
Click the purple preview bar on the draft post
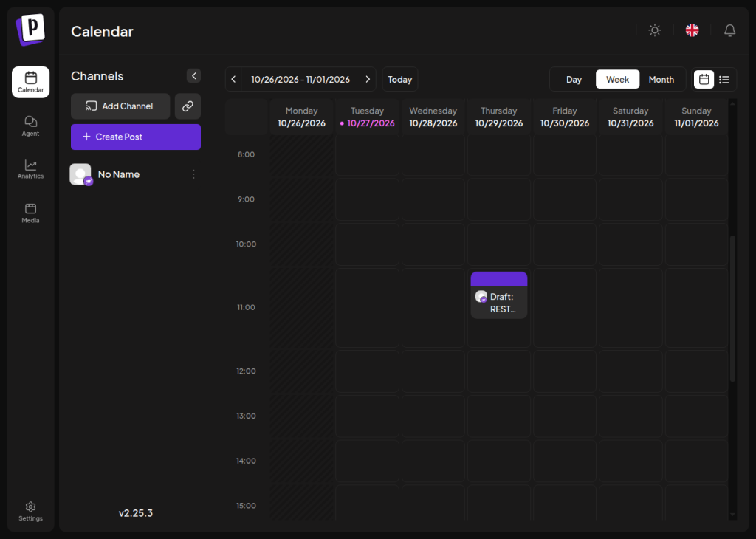coord(499,278)
